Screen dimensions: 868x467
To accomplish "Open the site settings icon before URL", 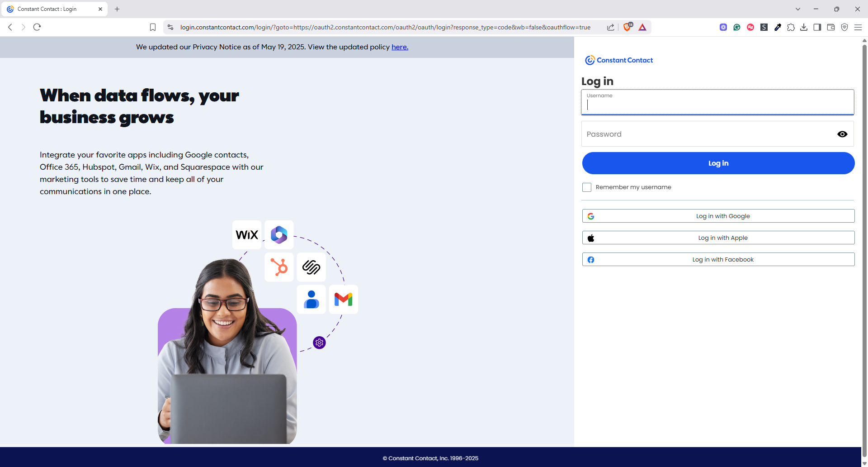I will 170,27.
